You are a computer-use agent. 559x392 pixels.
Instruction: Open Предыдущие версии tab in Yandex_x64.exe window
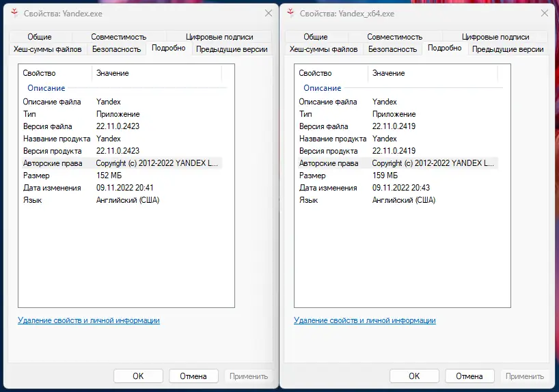(x=508, y=49)
